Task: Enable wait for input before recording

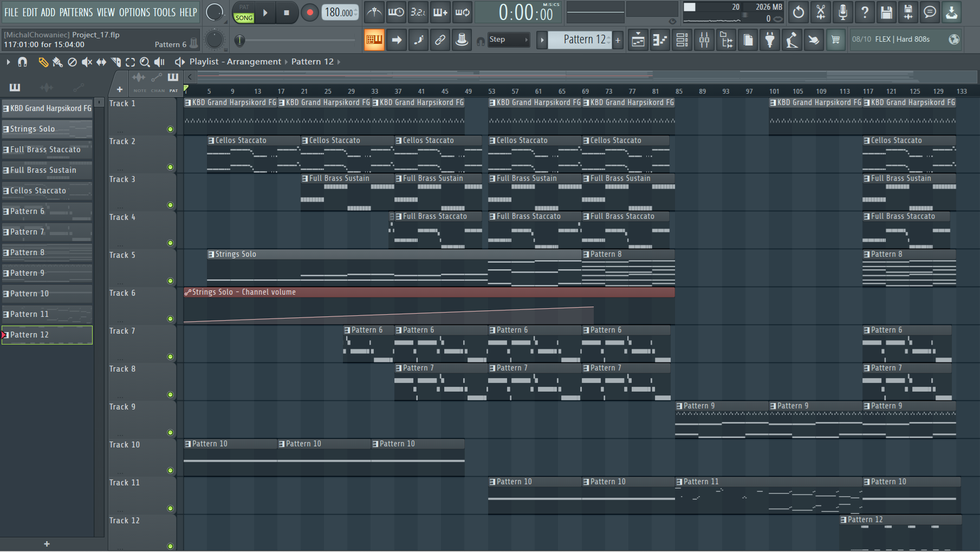Action: tap(396, 12)
